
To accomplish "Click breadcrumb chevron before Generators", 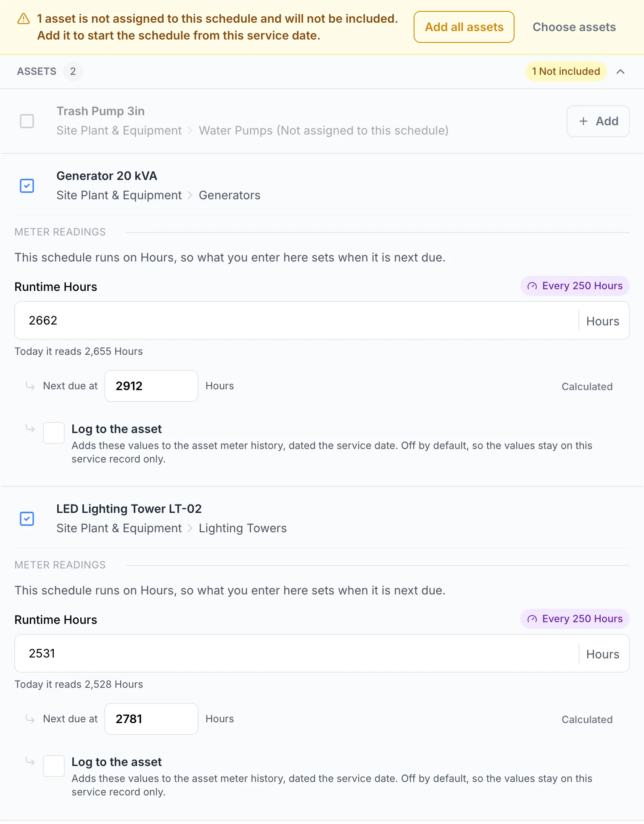I will click(x=190, y=195).
